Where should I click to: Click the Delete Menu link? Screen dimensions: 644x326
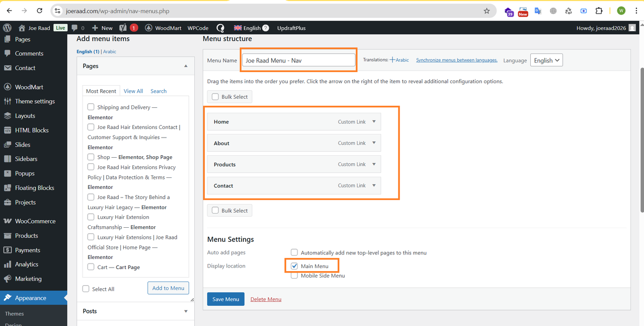[x=266, y=299]
